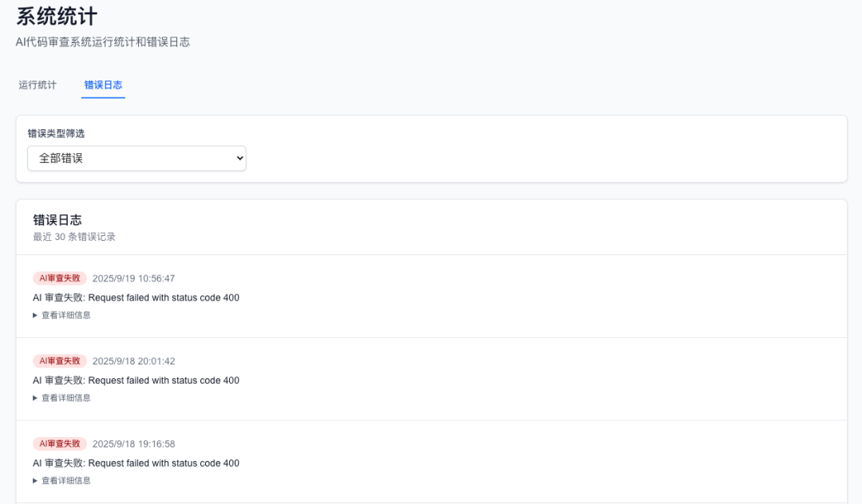Image resolution: width=862 pixels, height=504 pixels.
Task: Click timestamp 2025/9/18 20:01:42
Action: point(133,361)
